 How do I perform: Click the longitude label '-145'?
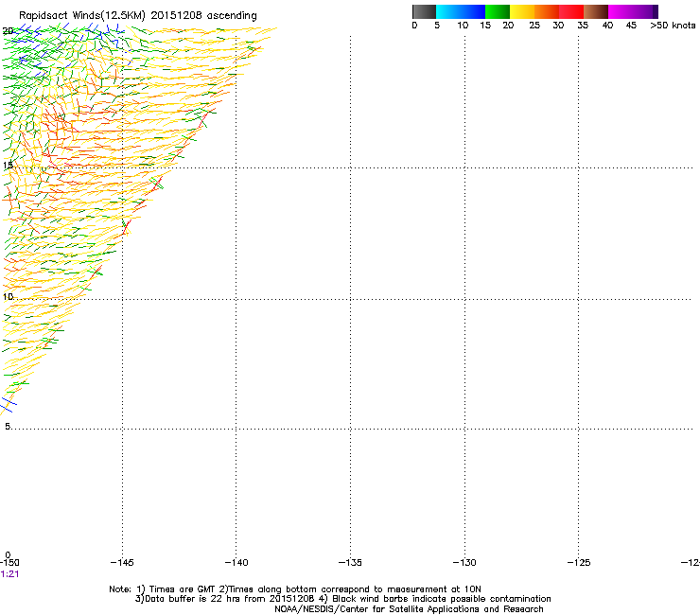pos(122,562)
